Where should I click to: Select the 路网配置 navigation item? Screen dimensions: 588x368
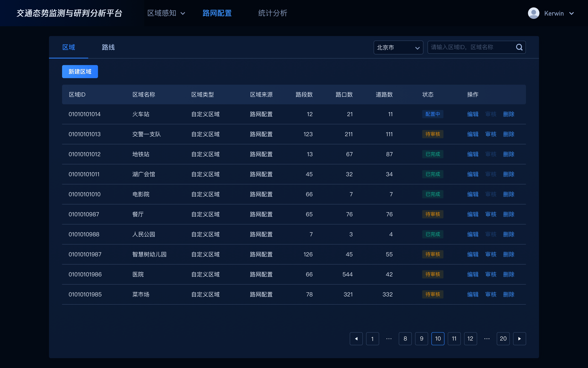pos(217,13)
